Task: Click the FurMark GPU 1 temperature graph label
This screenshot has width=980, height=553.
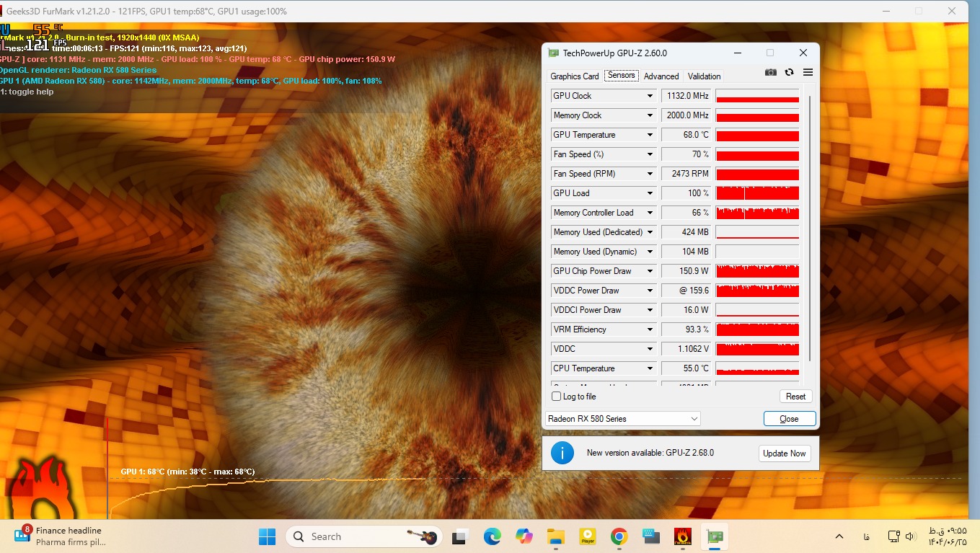Action: pyautogui.click(x=187, y=472)
